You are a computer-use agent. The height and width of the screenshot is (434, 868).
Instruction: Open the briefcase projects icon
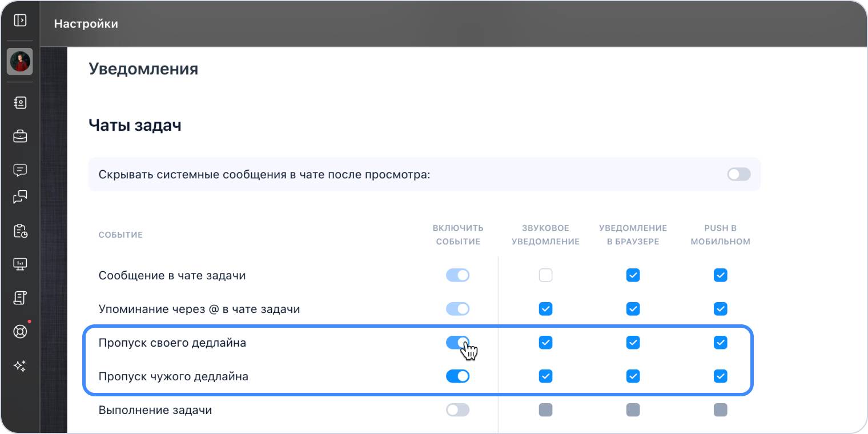pos(20,136)
